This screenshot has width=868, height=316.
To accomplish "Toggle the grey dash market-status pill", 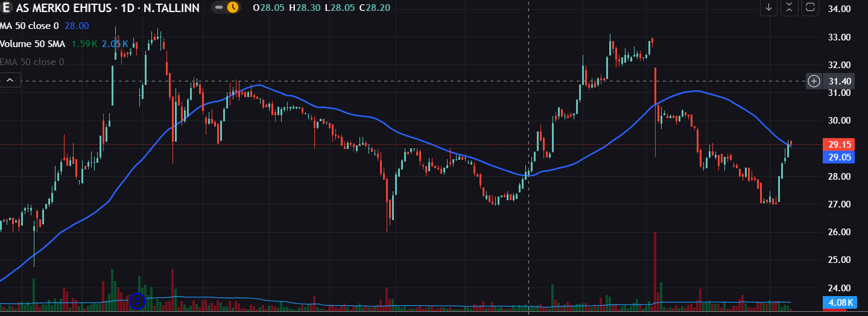I will tap(219, 8).
